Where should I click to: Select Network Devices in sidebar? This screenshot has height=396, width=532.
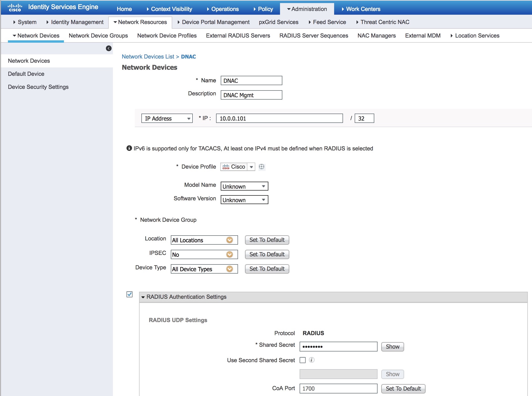click(x=57, y=61)
